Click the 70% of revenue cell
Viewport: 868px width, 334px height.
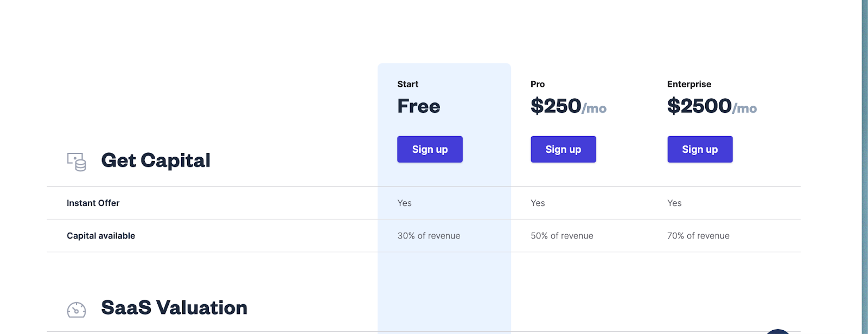tap(698, 236)
